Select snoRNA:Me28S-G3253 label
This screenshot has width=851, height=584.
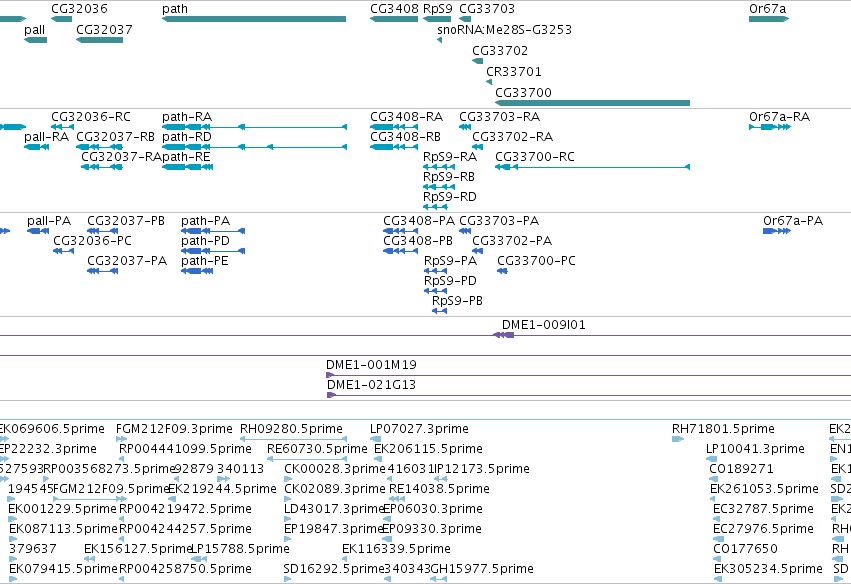point(504,29)
